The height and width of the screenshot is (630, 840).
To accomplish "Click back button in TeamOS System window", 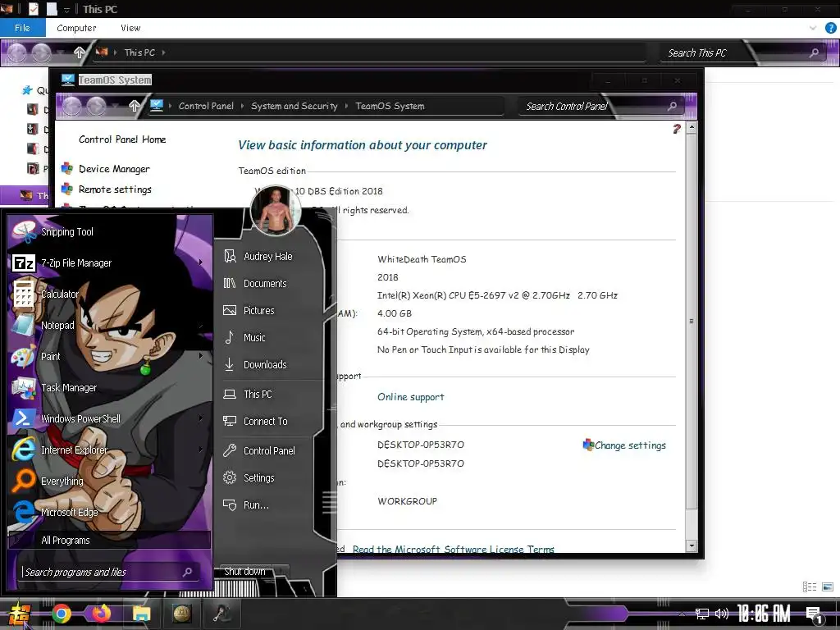I will (72, 106).
